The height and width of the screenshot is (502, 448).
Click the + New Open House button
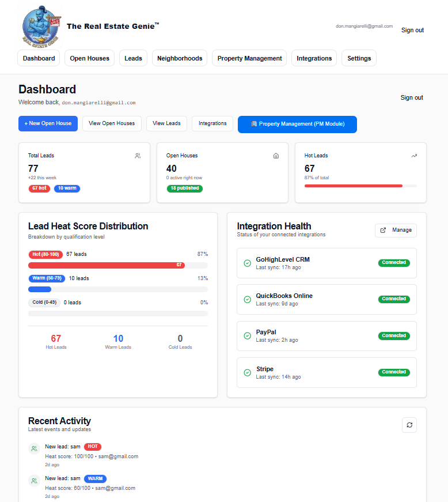(x=48, y=123)
